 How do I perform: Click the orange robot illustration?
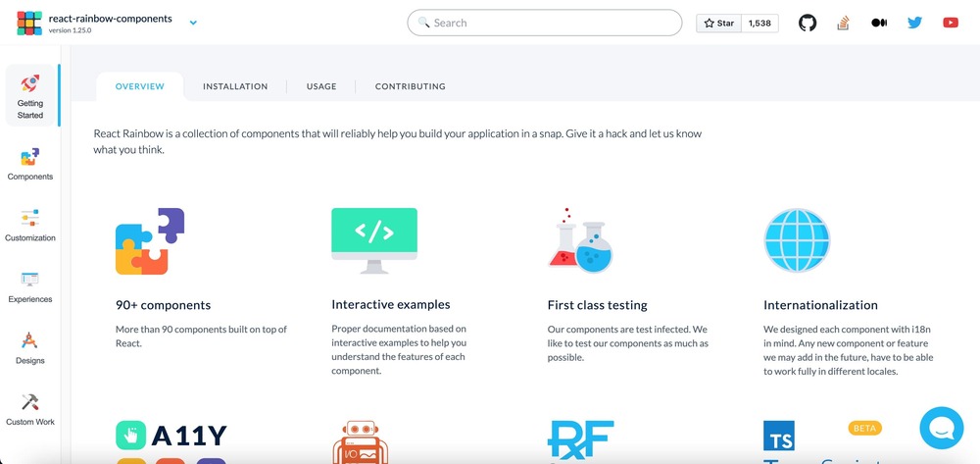click(360, 441)
